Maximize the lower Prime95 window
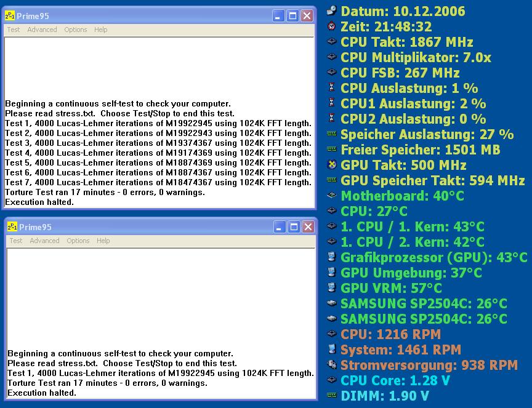This screenshot has height=408, width=532. (294, 227)
